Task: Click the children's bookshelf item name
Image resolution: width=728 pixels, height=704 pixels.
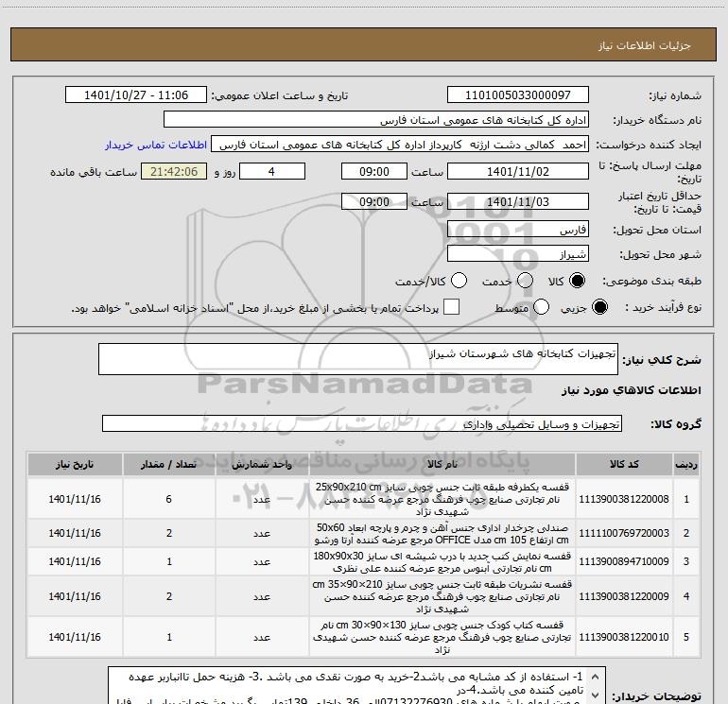Action: [442, 637]
